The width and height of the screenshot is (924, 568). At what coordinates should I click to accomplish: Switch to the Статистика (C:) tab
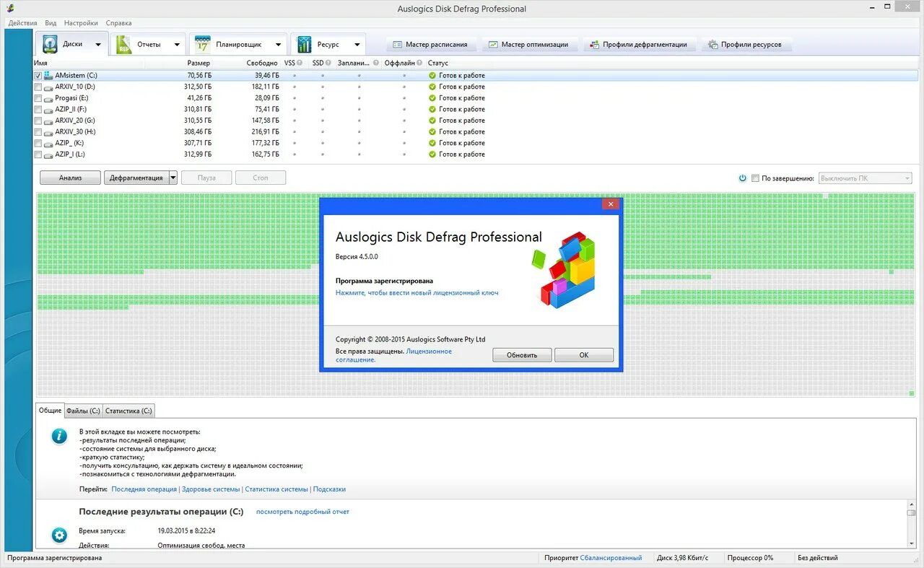click(128, 411)
